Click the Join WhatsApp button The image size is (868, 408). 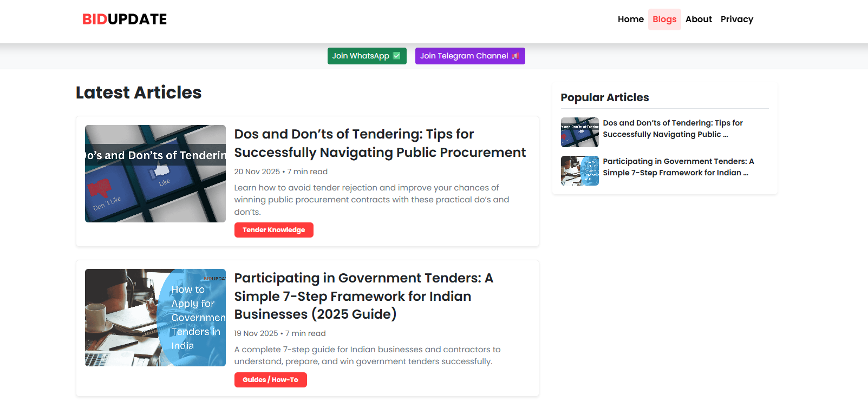367,56
